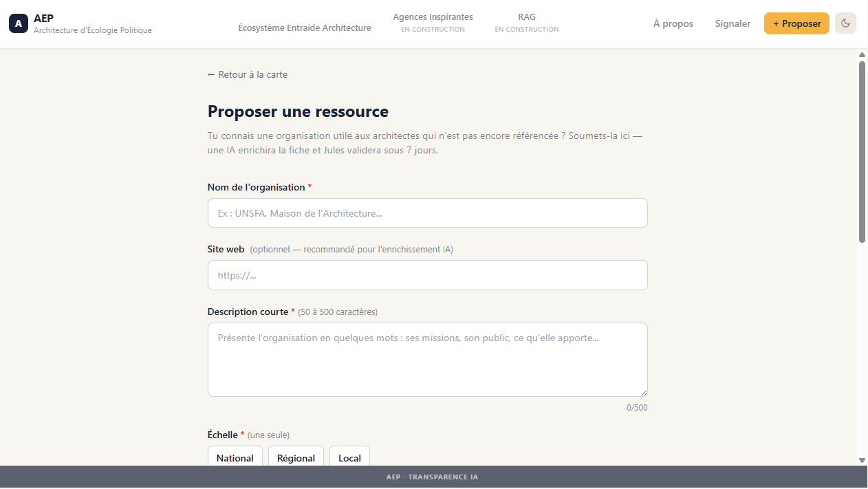Select the National scale option
The image size is (868, 489).
235,458
